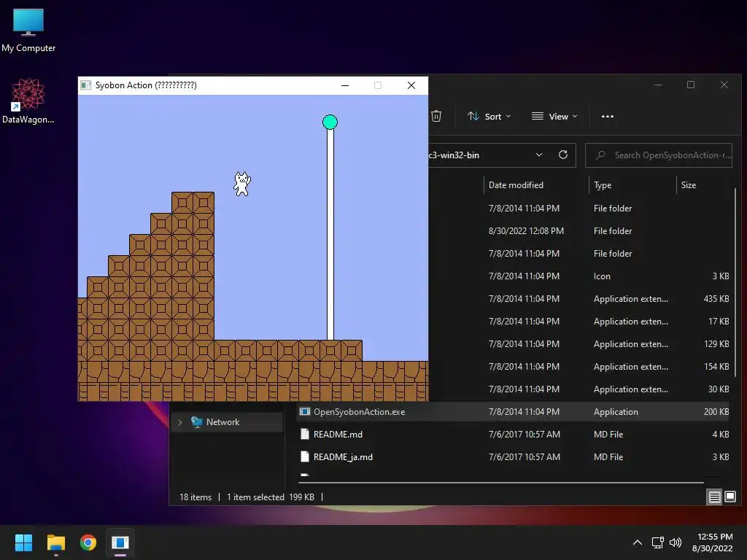Sort by the Type column header
The width and height of the screenshot is (747, 560).
(x=602, y=184)
